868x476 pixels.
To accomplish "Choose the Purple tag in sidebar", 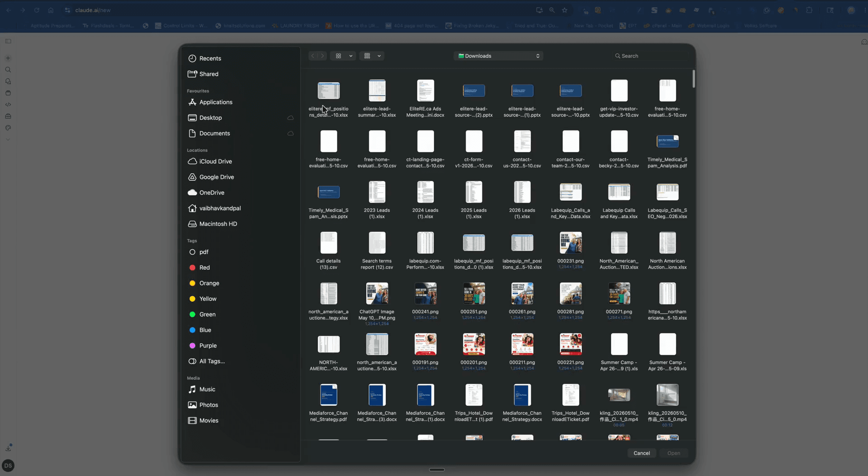I will 203,345.
